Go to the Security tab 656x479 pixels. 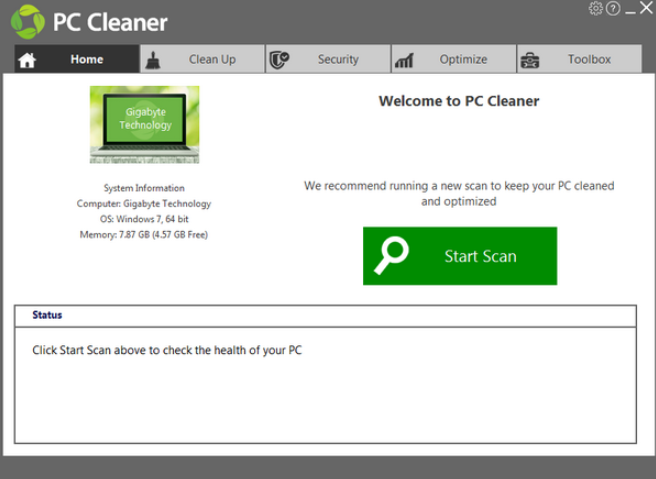pyautogui.click(x=328, y=59)
